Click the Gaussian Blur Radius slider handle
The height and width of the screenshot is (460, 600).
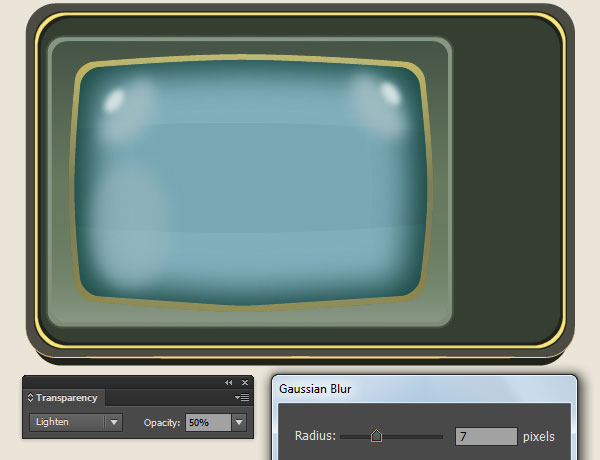click(x=377, y=436)
